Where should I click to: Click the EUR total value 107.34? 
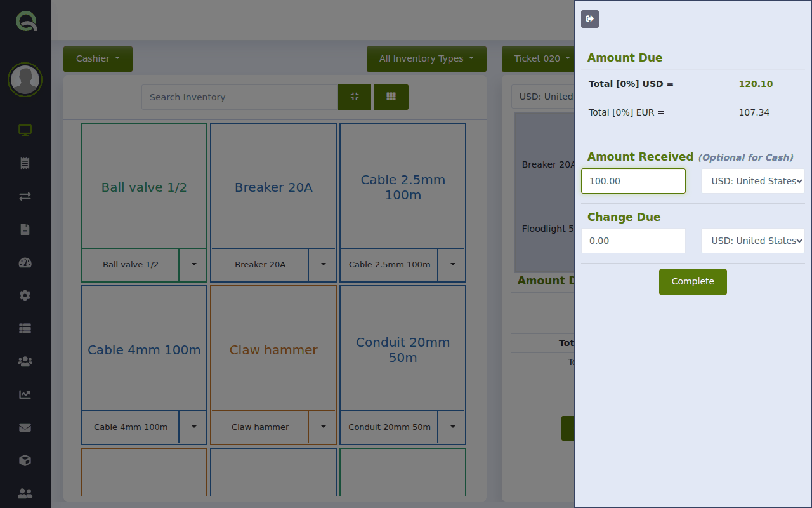point(754,112)
